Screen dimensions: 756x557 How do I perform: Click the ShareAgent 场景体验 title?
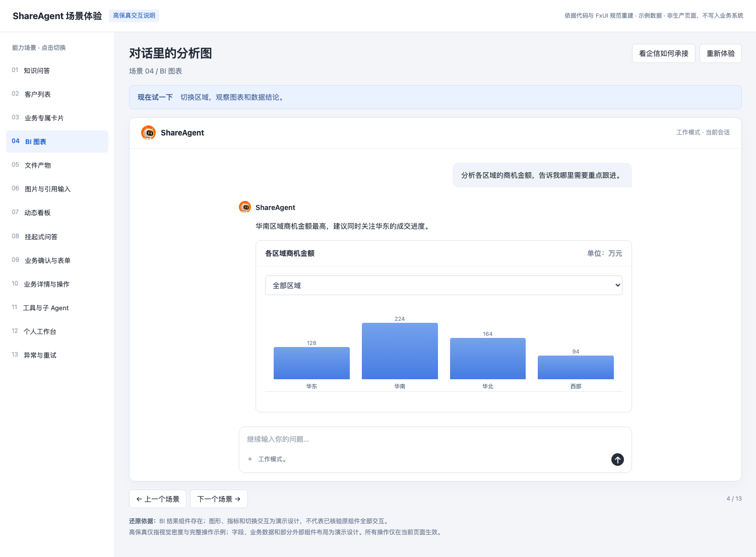pyautogui.click(x=57, y=16)
